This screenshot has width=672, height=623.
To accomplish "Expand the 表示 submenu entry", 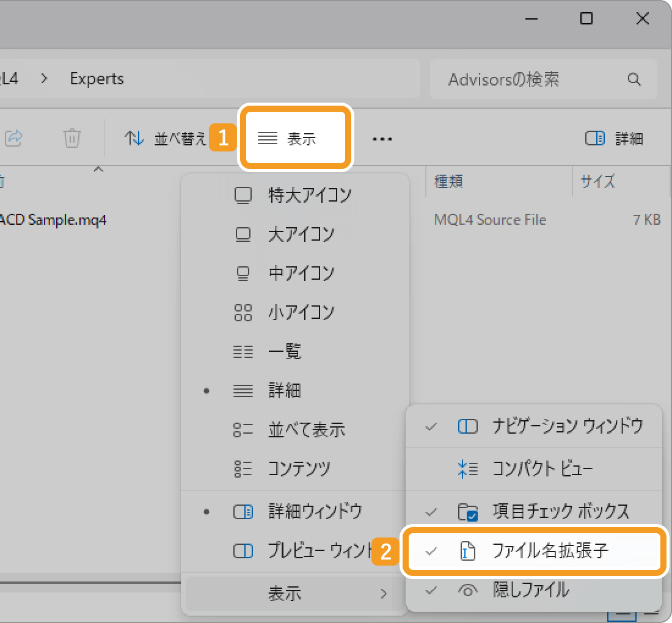I will (x=295, y=594).
